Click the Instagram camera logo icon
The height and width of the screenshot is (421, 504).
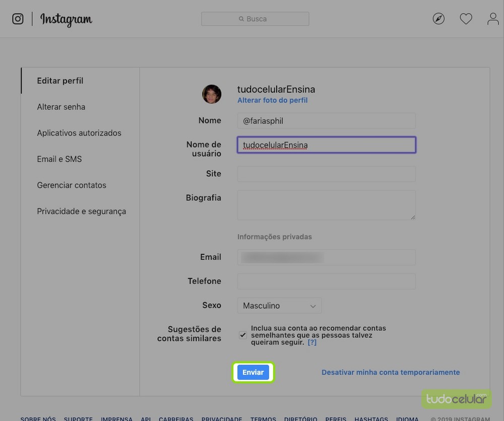[x=18, y=19]
